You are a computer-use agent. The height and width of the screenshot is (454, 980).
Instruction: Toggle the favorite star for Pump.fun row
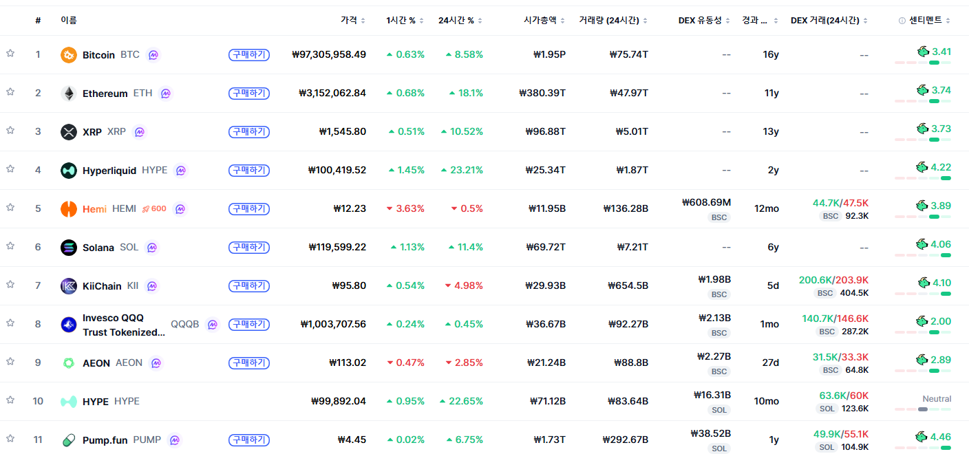click(10, 440)
